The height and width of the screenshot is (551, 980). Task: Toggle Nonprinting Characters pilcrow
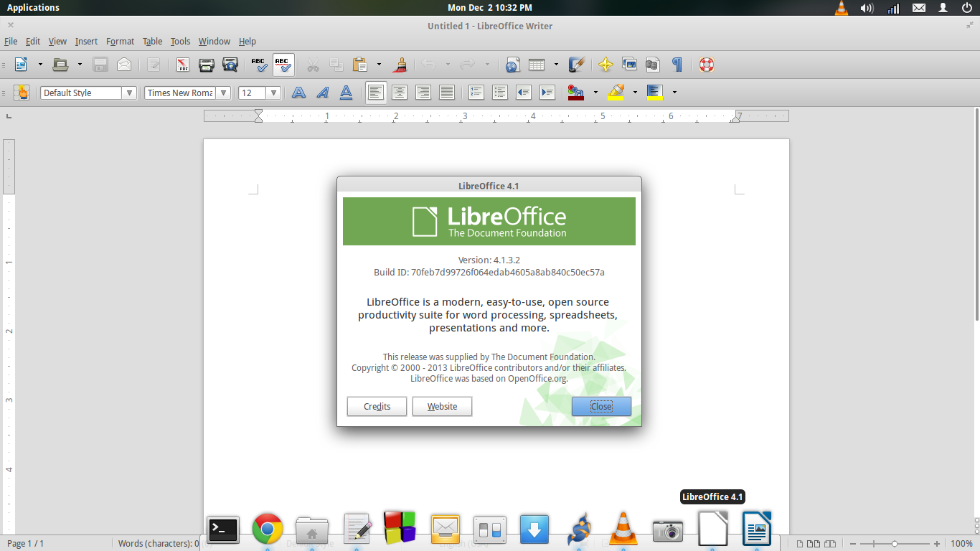677,65
